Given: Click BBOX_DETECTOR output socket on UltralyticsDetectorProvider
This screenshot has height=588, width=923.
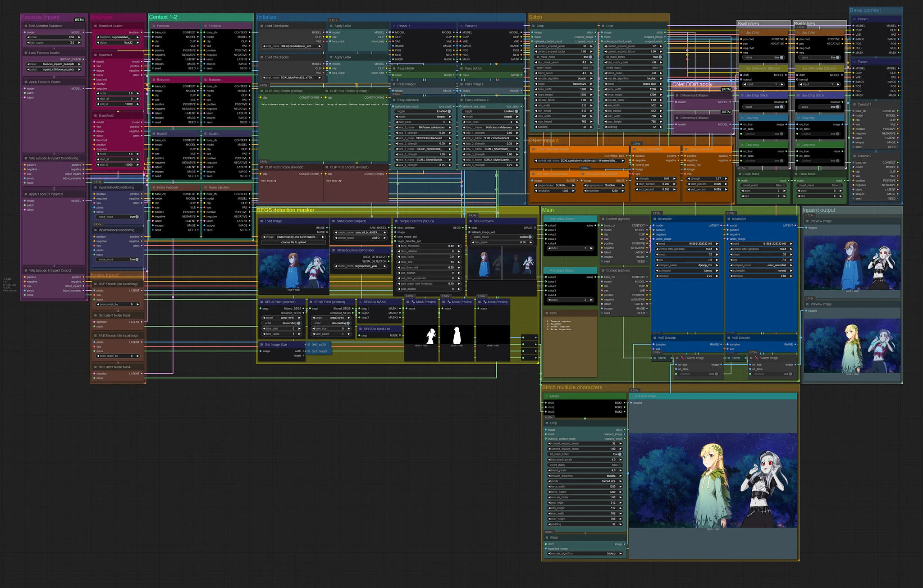Looking at the screenshot, I should [x=389, y=257].
